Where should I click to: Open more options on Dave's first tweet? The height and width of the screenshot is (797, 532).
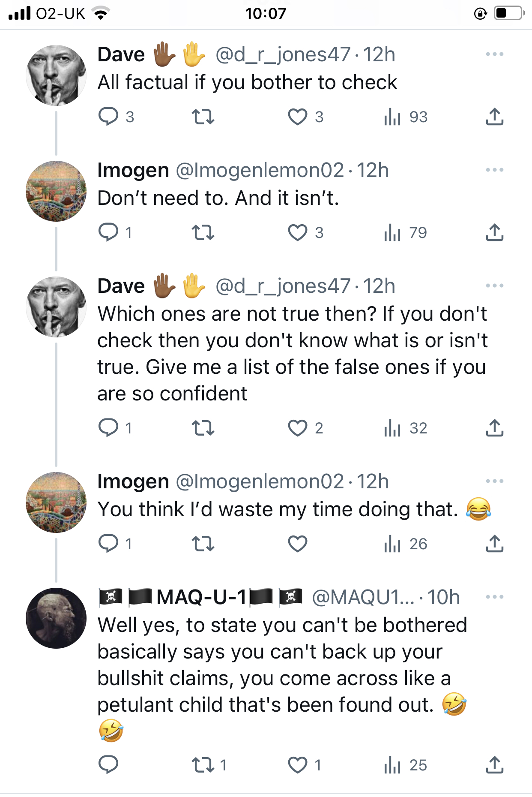click(x=494, y=54)
